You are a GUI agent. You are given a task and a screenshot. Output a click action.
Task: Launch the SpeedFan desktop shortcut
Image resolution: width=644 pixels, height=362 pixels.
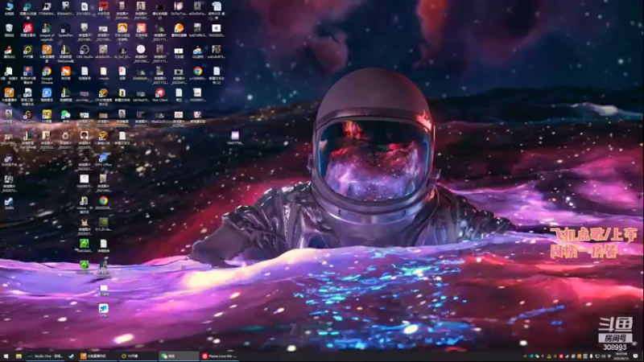click(x=65, y=31)
